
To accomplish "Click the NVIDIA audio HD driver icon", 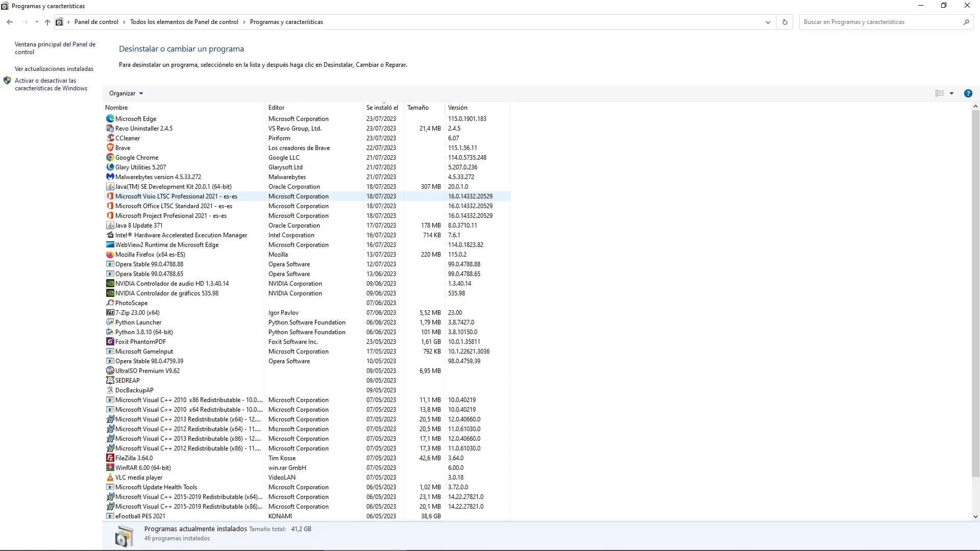I will 110,283.
